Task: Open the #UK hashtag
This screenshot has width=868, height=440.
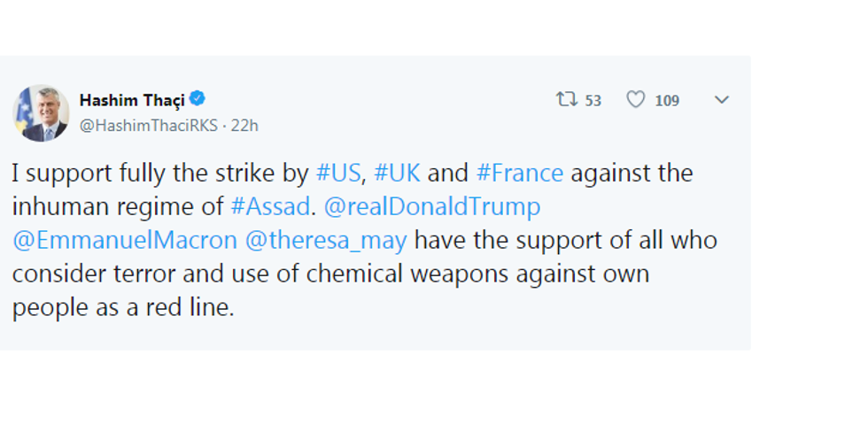Action: 397,173
